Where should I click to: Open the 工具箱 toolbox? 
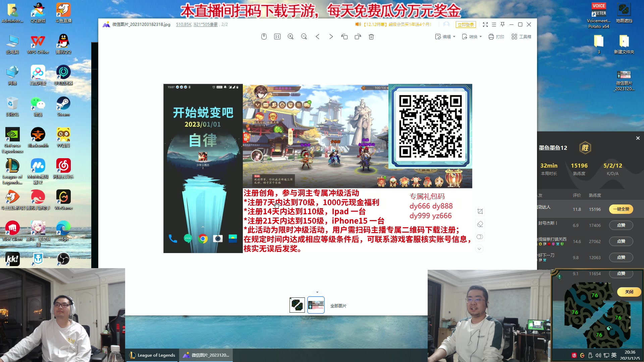click(521, 37)
